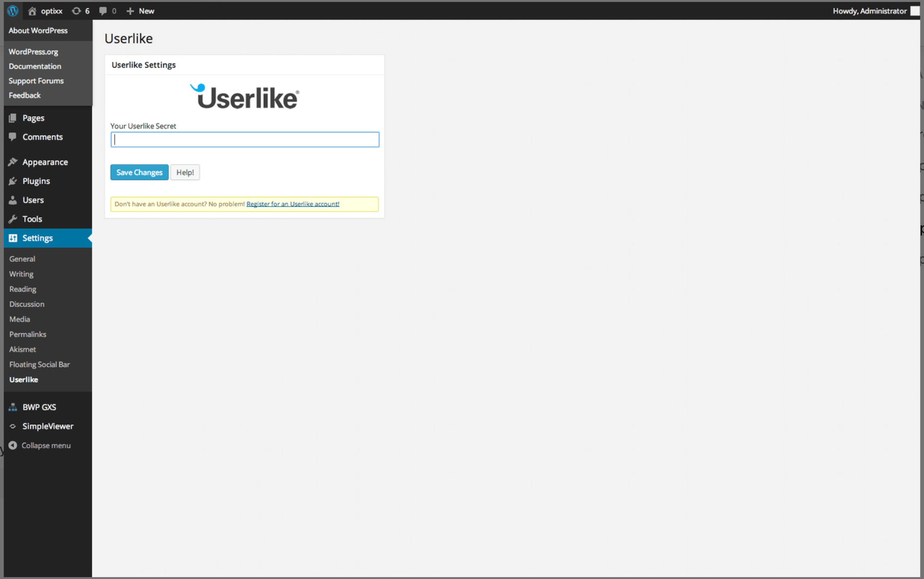Open the General settings entry
Screen dimensions: 924x579
[22, 258]
